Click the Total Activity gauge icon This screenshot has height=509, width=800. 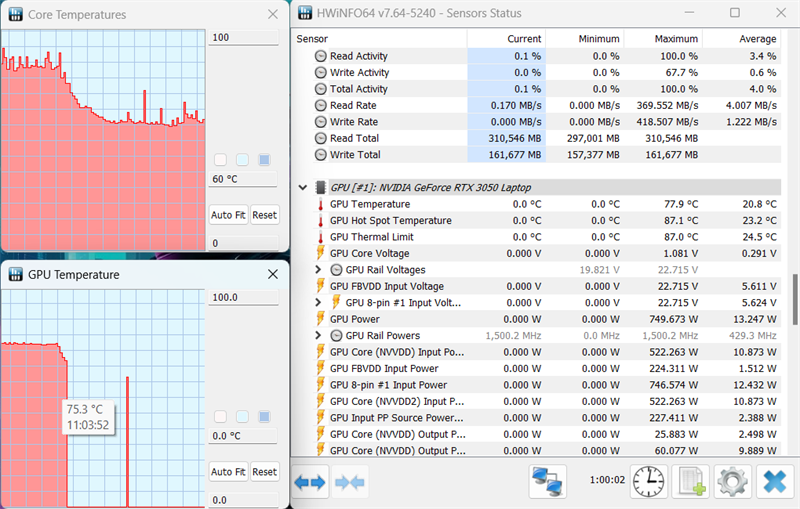click(x=320, y=89)
